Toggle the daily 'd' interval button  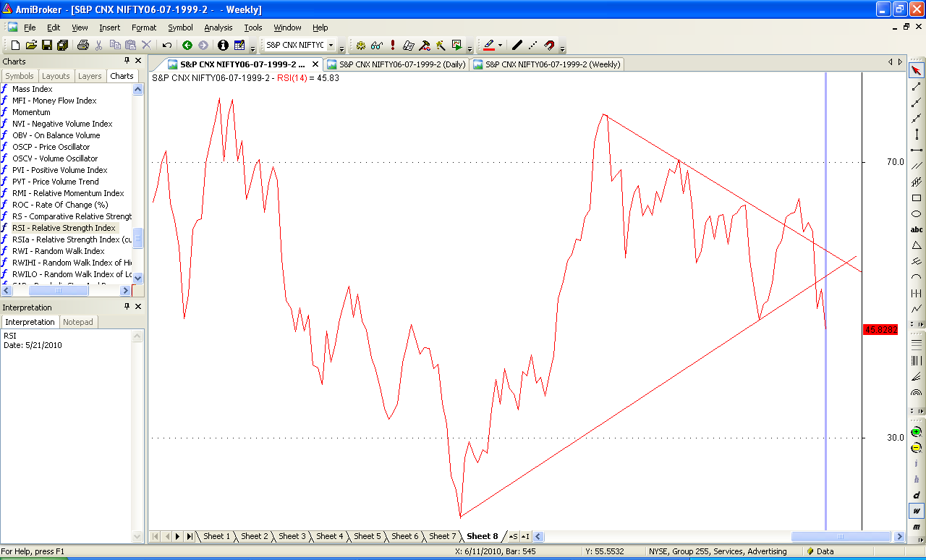click(917, 495)
